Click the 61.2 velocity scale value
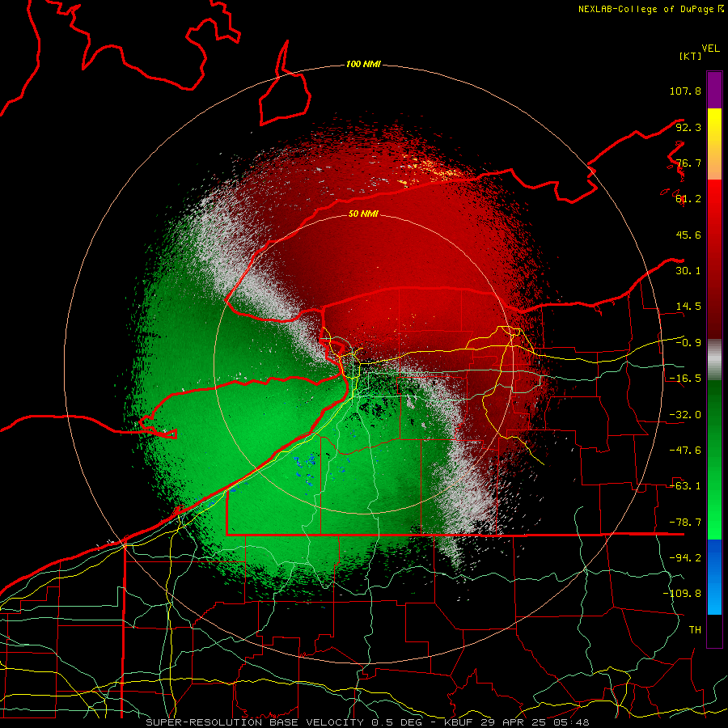Viewport: 728px width, 728px height. pyautogui.click(x=688, y=199)
